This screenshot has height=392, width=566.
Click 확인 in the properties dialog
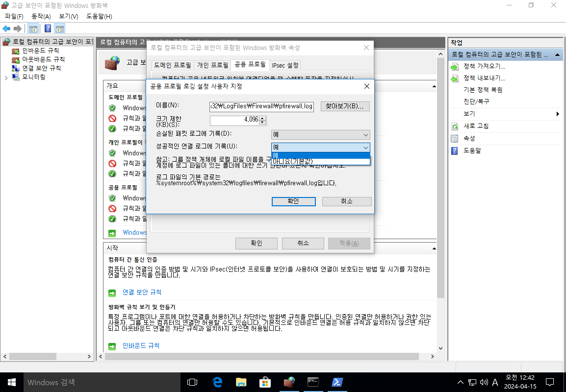click(x=257, y=244)
